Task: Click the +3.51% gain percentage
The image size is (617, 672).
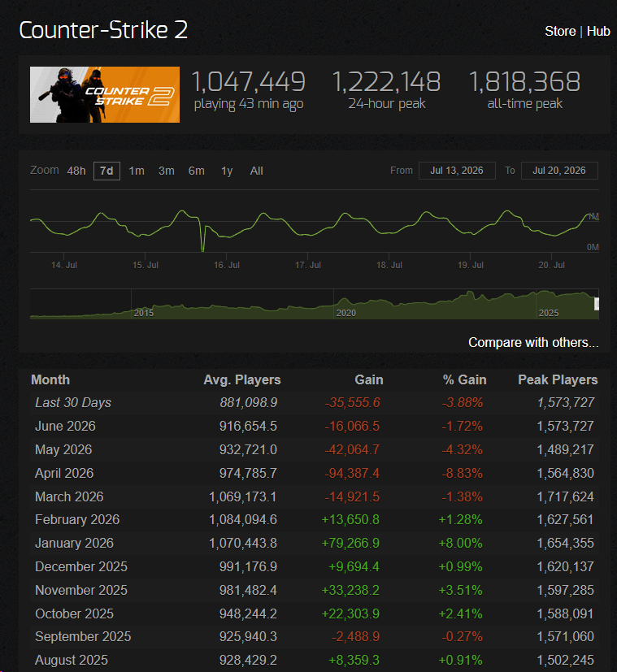Action: click(x=460, y=590)
